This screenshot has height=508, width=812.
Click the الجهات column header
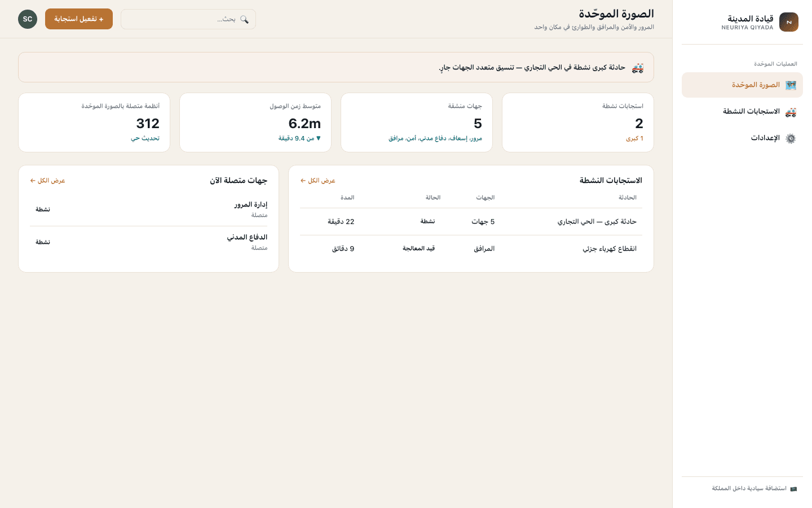[486, 198]
